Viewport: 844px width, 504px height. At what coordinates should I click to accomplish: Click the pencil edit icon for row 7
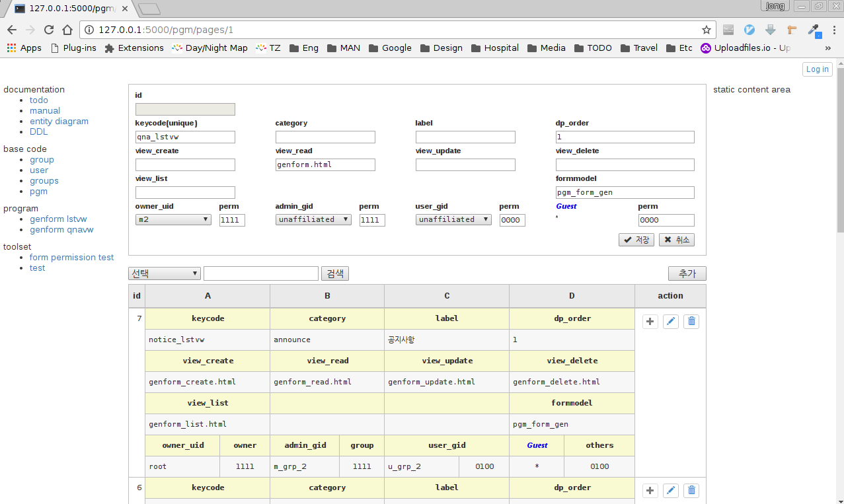(671, 322)
